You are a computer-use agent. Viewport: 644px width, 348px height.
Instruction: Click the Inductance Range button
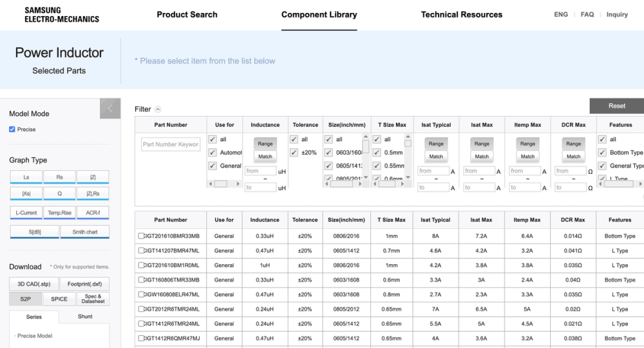(265, 144)
